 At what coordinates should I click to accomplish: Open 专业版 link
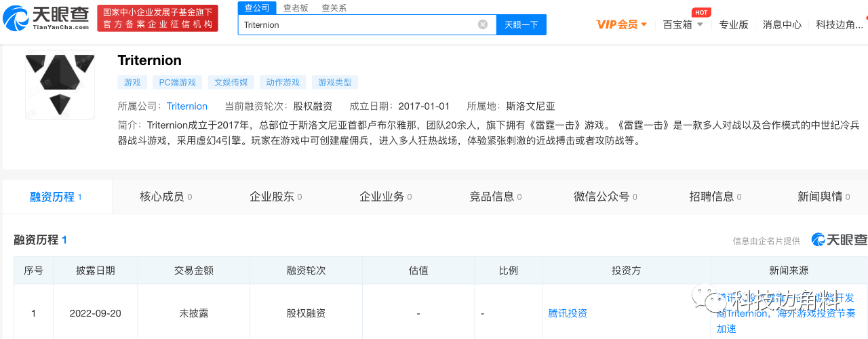734,24
